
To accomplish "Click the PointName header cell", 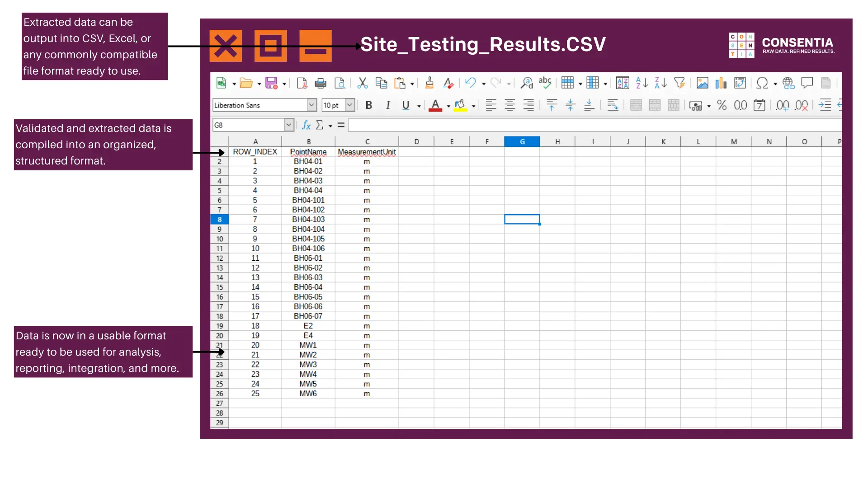I will pyautogui.click(x=308, y=152).
